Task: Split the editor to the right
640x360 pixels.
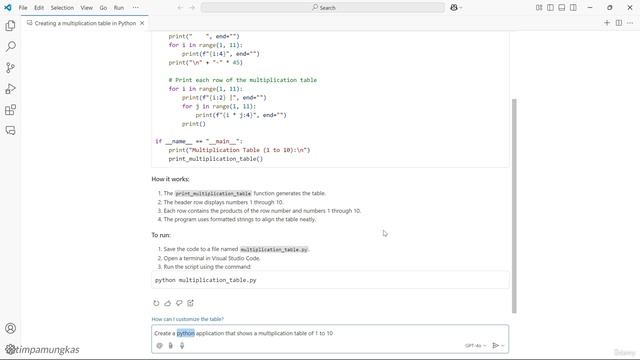Action: (x=619, y=23)
